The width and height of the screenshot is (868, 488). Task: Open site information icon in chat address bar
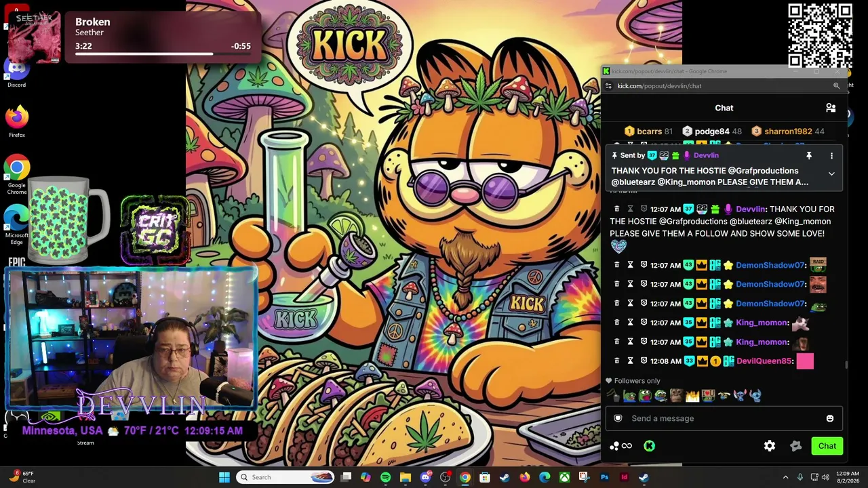tap(608, 86)
